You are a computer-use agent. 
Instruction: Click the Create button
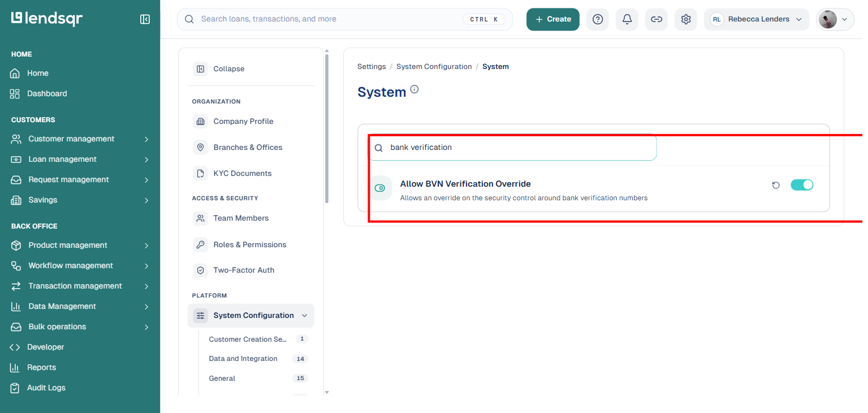click(553, 19)
